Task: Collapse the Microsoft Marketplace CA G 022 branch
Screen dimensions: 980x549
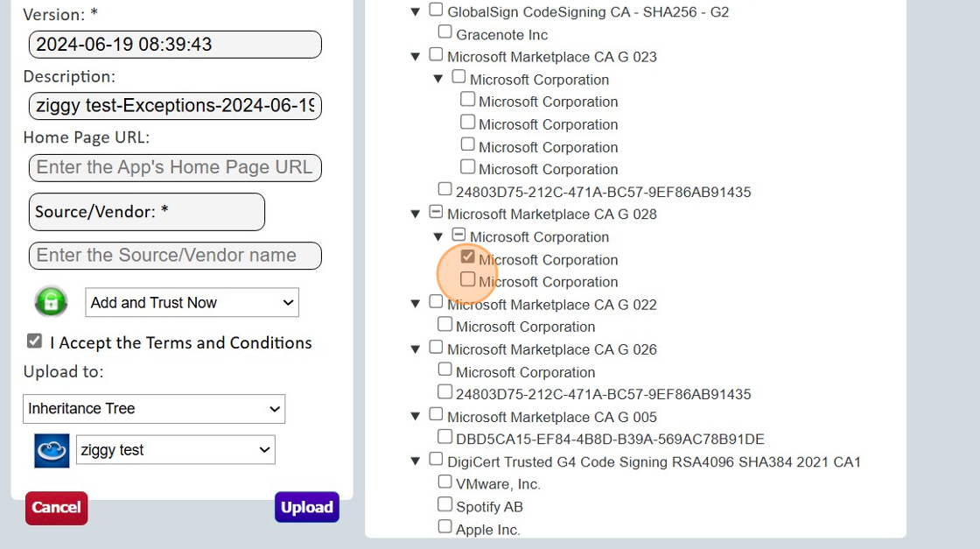Action: tap(415, 303)
